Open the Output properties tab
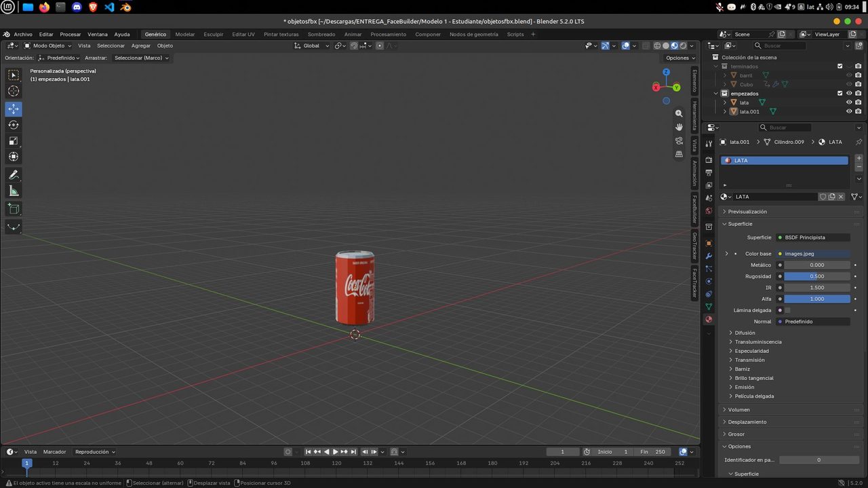The height and width of the screenshot is (488, 868). 709,172
